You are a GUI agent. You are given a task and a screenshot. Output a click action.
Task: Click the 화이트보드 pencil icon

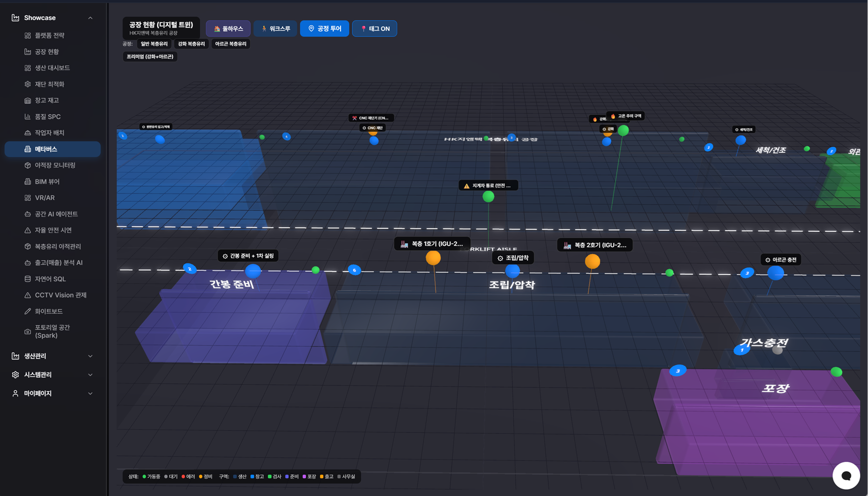28,311
